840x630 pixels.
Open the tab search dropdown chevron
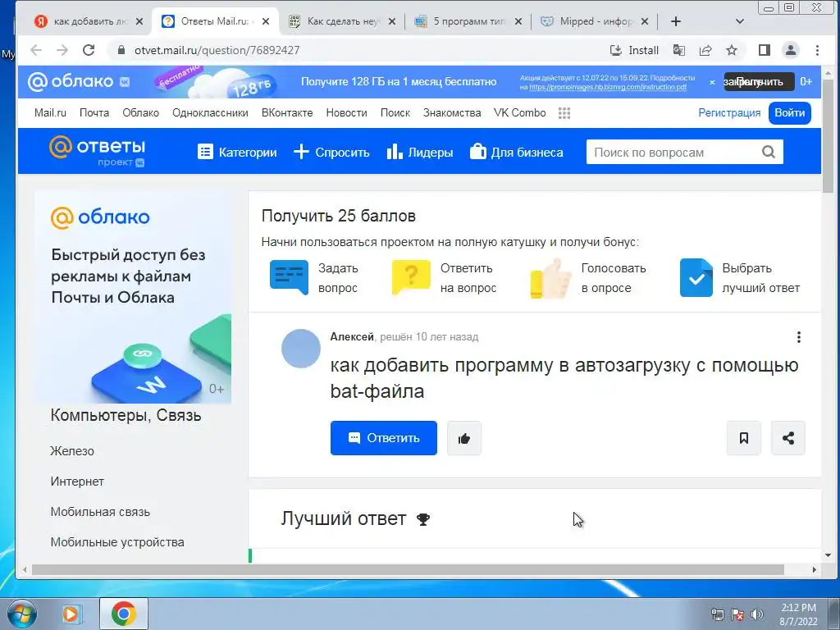tap(740, 21)
